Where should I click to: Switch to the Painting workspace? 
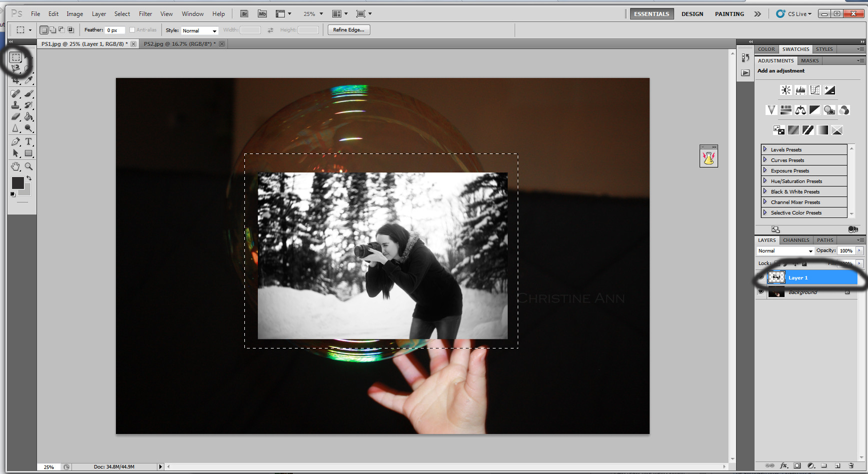[729, 14]
